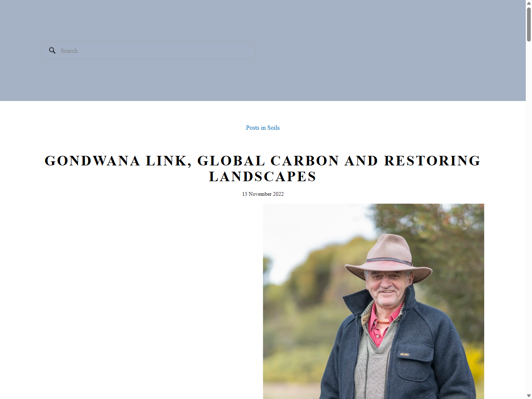
Task: Click inside the Search input field
Action: (150, 50)
